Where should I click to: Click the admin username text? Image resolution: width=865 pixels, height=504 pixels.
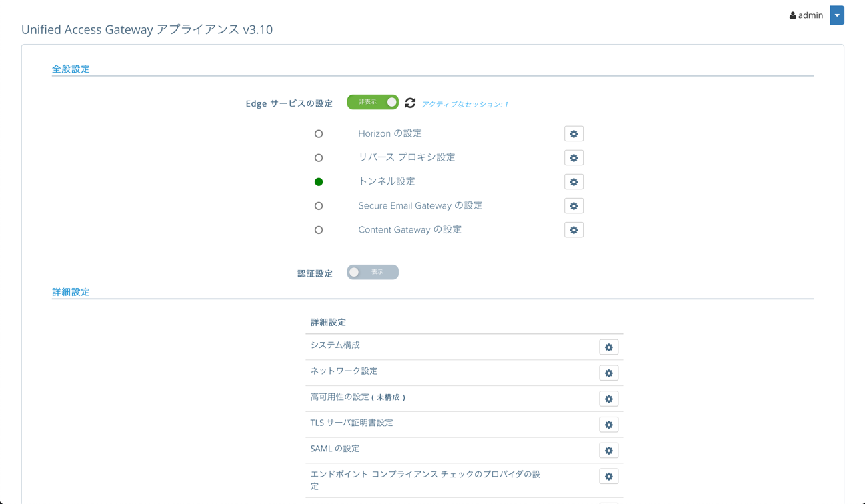tap(810, 15)
